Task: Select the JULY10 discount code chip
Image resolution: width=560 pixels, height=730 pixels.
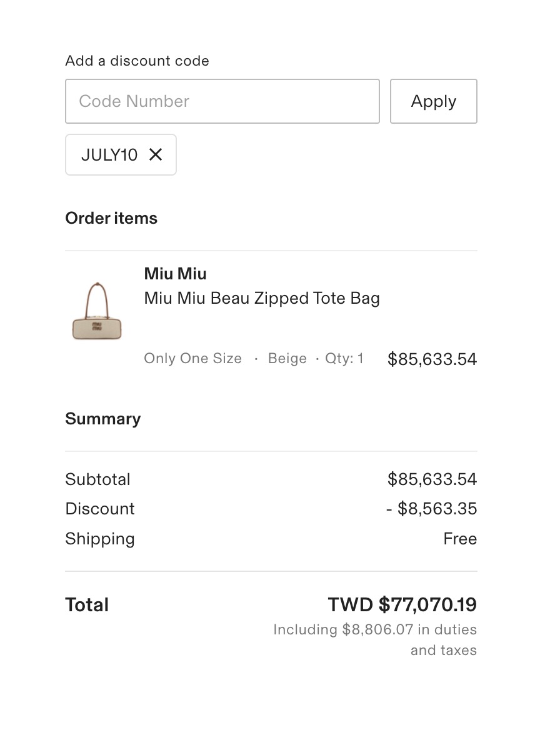Action: [121, 154]
